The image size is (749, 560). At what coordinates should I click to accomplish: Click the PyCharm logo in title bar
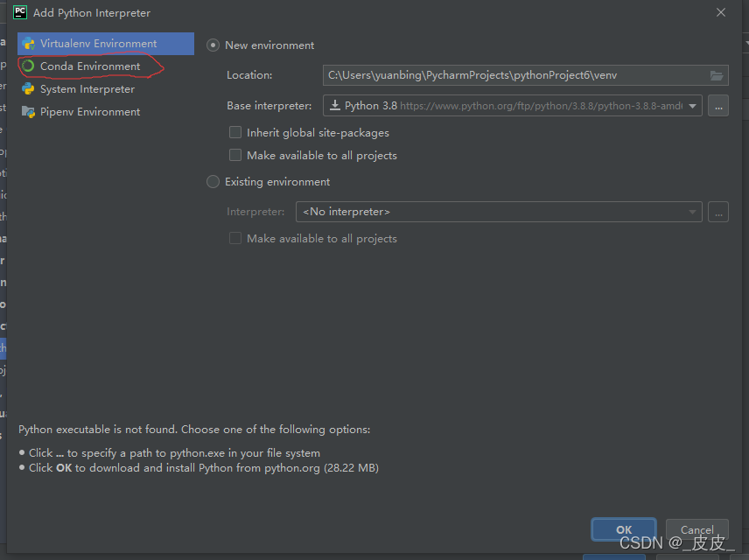pyautogui.click(x=20, y=12)
